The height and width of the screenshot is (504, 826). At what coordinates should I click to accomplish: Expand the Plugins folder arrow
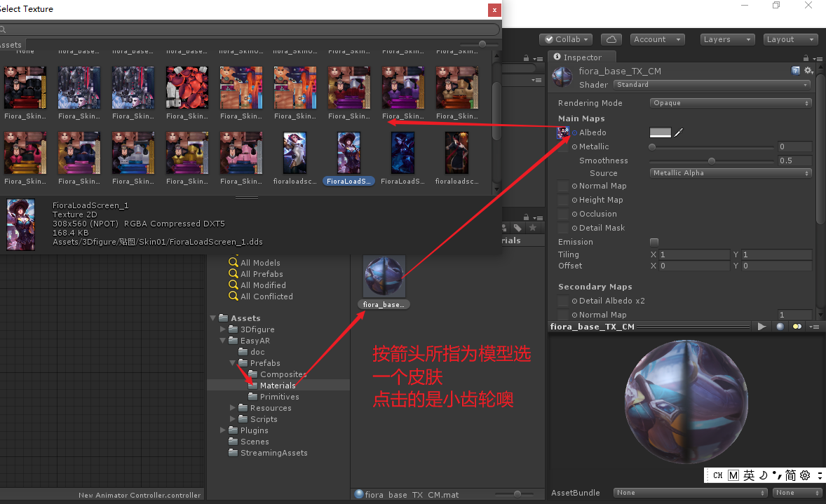click(x=223, y=430)
